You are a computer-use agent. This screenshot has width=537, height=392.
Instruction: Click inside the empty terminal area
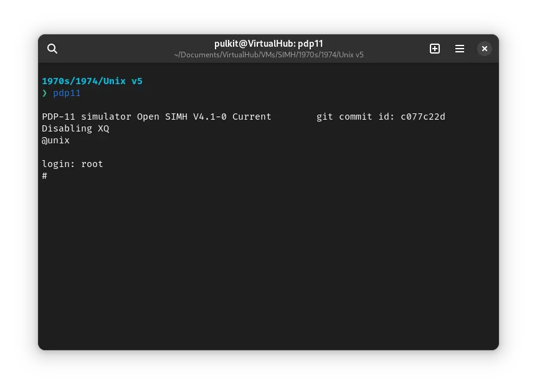268,262
